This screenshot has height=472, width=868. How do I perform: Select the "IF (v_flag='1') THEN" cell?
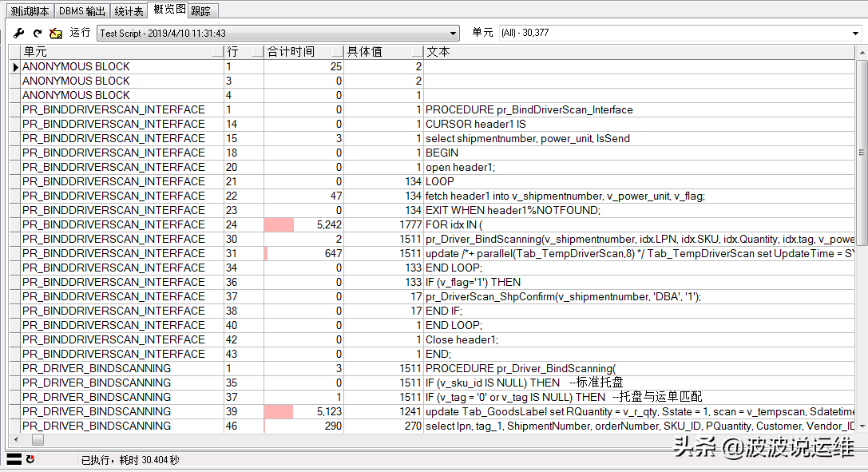point(640,282)
